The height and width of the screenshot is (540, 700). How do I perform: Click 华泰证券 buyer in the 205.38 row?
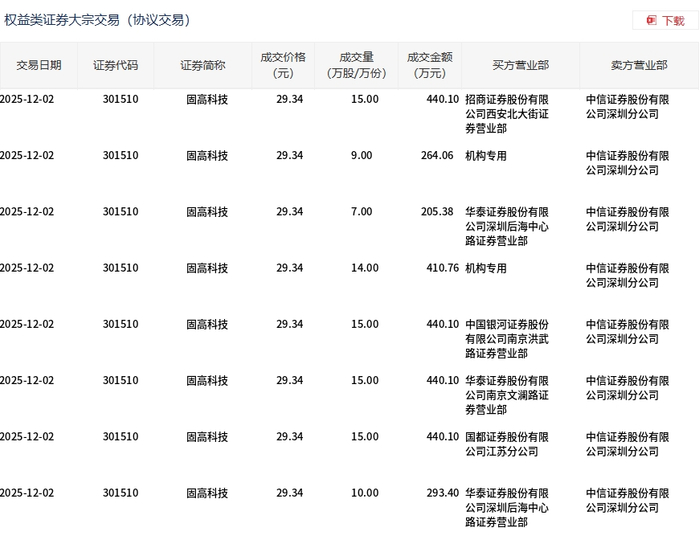(x=507, y=226)
